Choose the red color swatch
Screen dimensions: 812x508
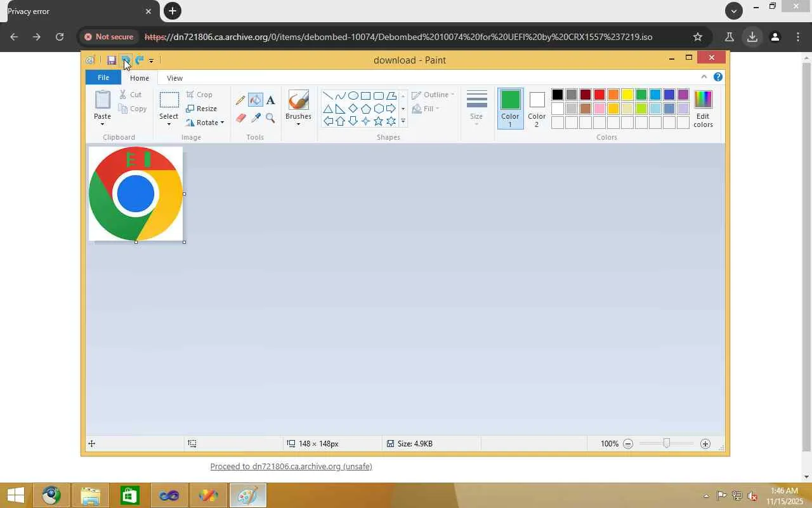599,95
